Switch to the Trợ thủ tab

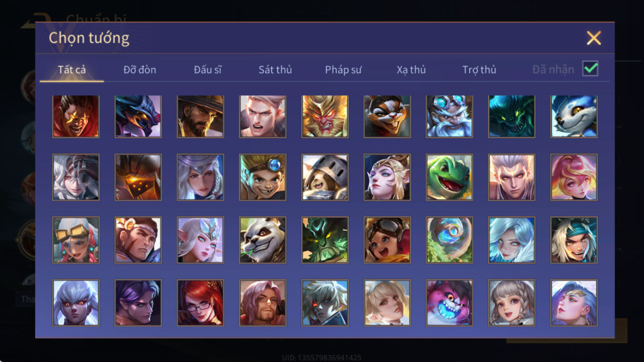pyautogui.click(x=479, y=69)
